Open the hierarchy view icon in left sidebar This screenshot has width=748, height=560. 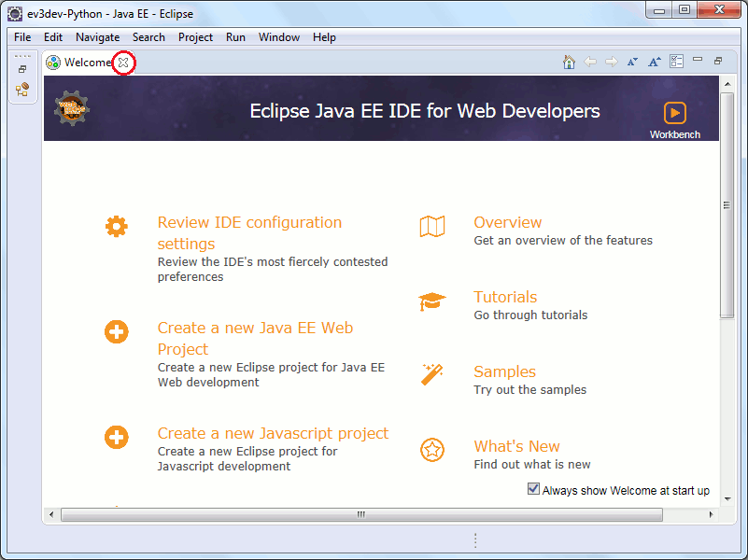(x=21, y=89)
